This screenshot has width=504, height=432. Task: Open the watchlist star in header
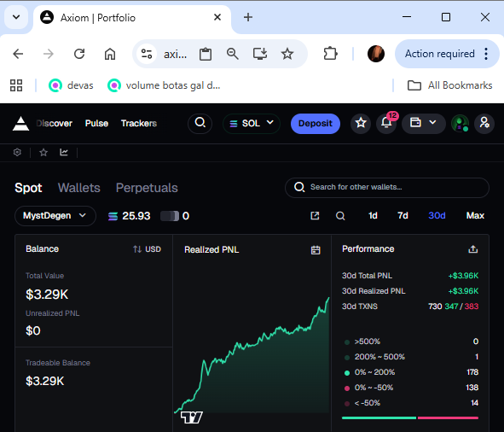click(x=361, y=123)
